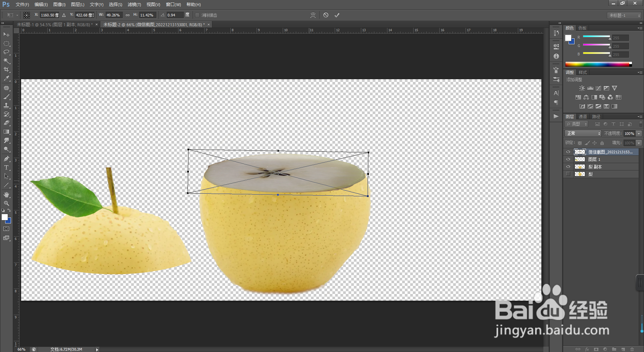Click the color spectrum ramp
The image size is (644, 352).
(x=598, y=64)
